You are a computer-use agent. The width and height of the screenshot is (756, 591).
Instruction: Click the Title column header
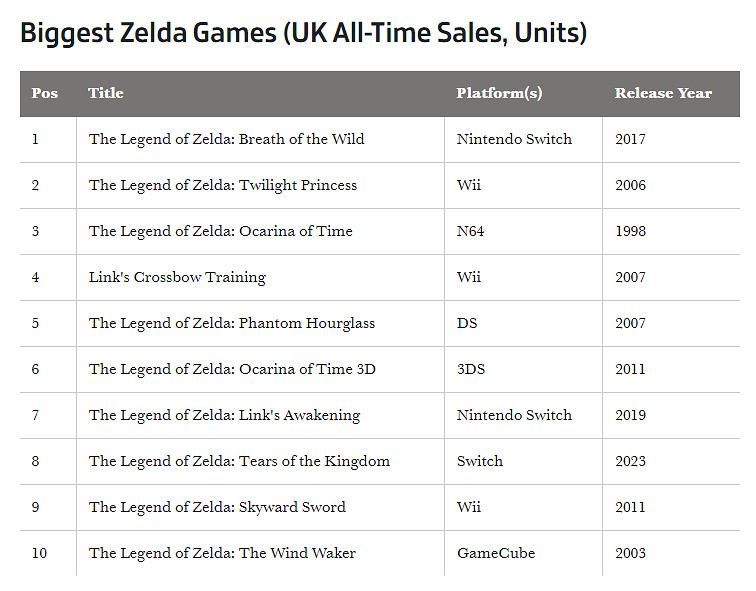(106, 93)
